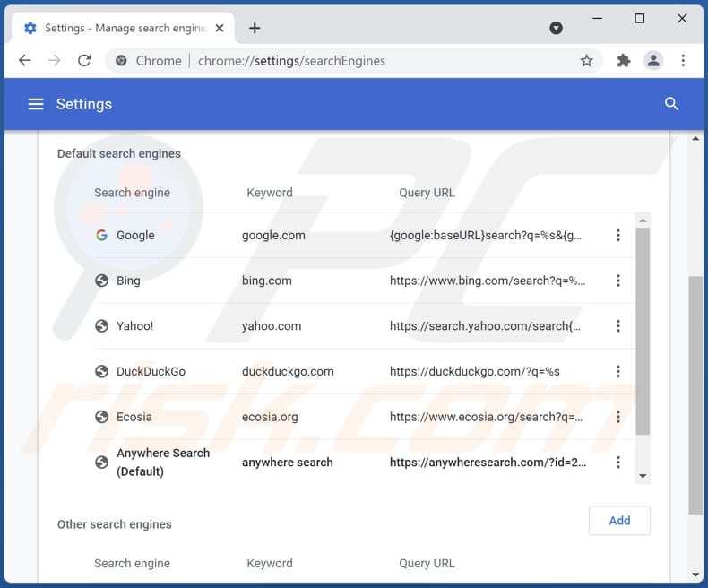
Task: Click the Google baseURL query URL
Action: (x=486, y=236)
